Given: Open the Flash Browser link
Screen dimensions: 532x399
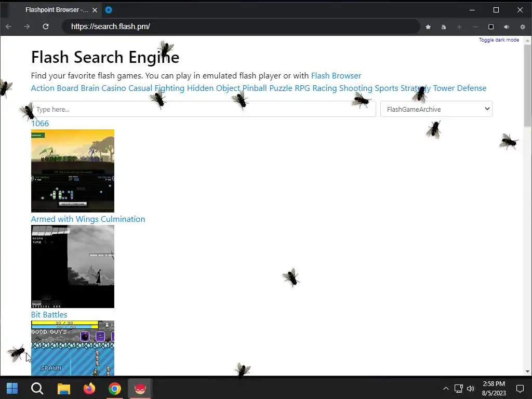Looking at the screenshot, I should pyautogui.click(x=336, y=76).
